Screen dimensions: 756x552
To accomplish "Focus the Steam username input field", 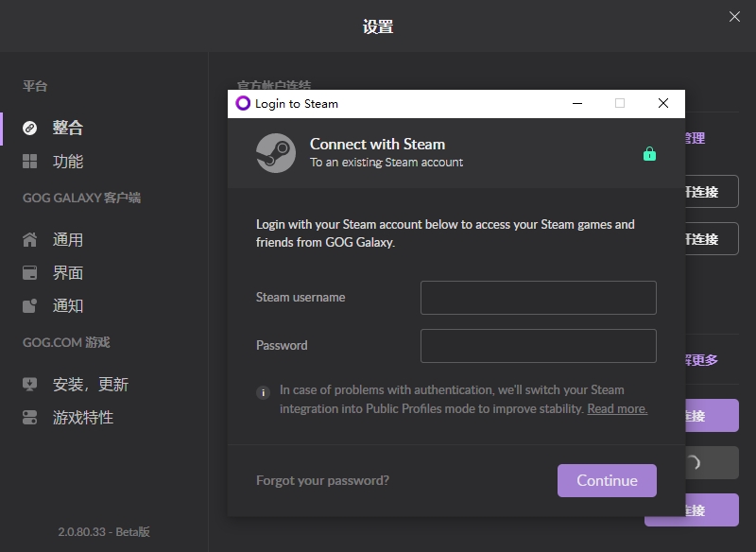I will pos(538,298).
